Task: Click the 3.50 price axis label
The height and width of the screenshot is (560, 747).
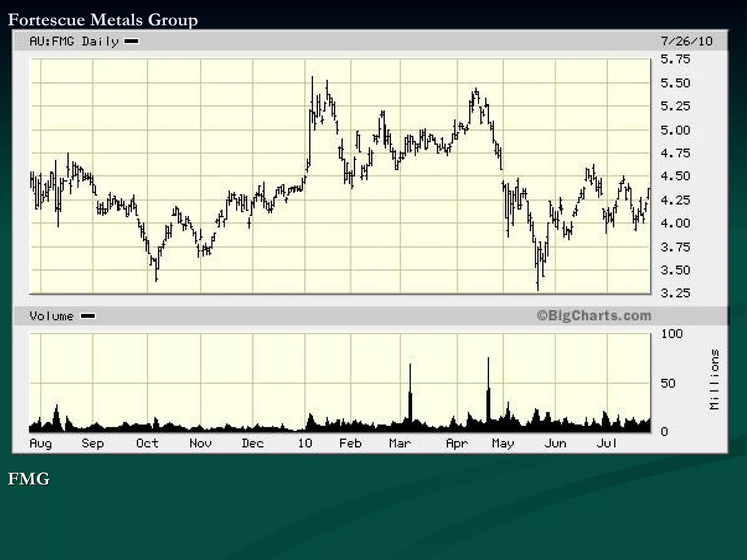Action: tap(676, 270)
